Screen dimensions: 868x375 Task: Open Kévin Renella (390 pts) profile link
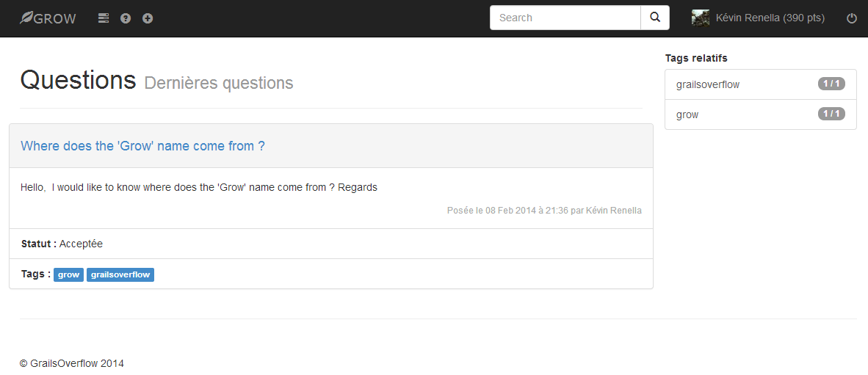[x=770, y=18]
